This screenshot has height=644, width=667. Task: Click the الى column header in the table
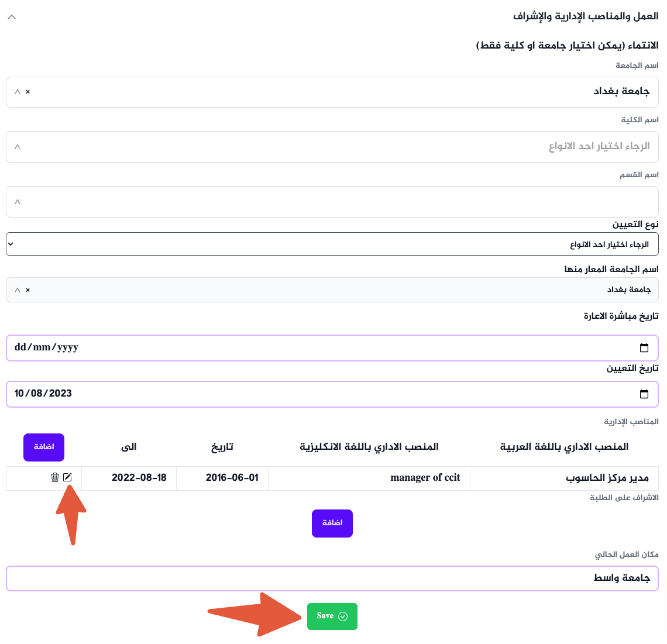129,446
